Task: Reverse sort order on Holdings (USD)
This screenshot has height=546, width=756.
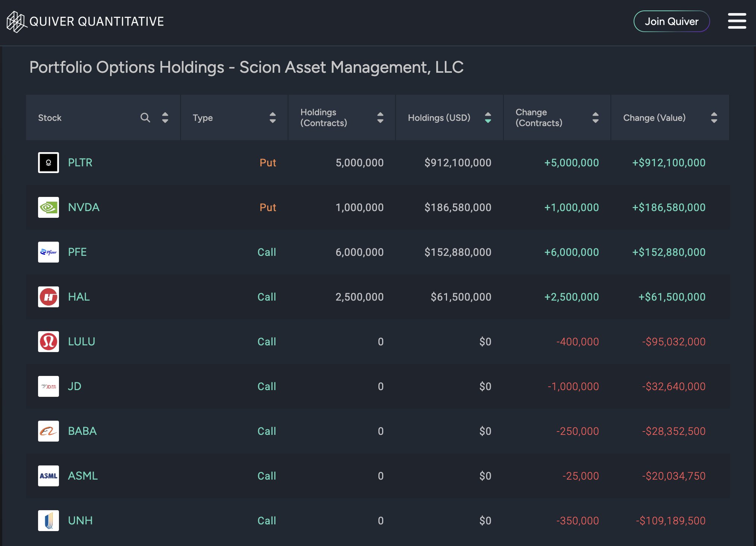Action: 488,117
